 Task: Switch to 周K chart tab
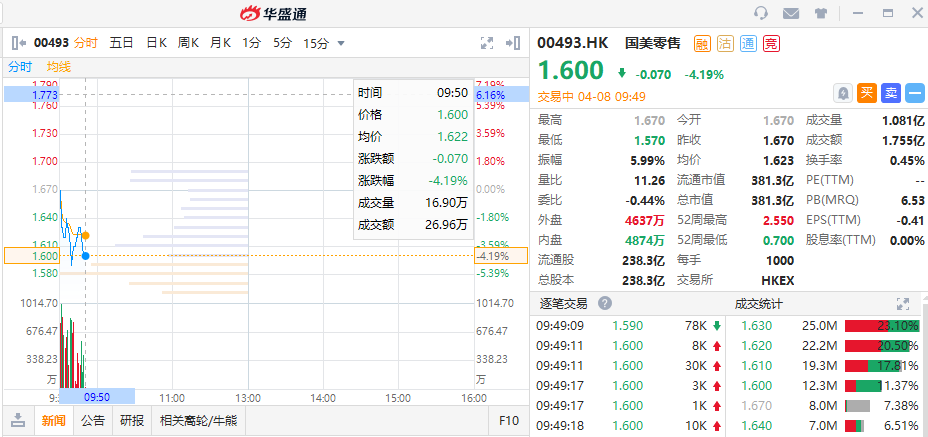pos(188,43)
